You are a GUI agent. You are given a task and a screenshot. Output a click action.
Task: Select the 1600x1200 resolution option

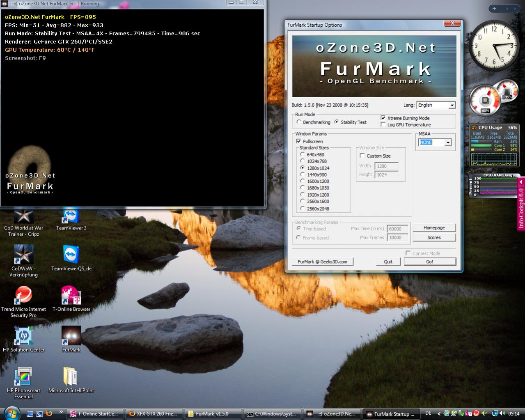pyautogui.click(x=303, y=181)
